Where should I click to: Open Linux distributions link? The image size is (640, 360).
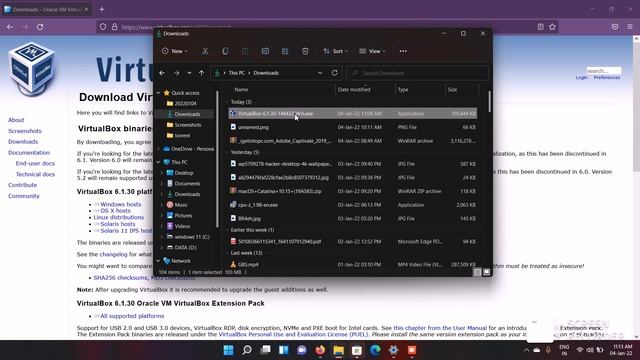point(119,218)
